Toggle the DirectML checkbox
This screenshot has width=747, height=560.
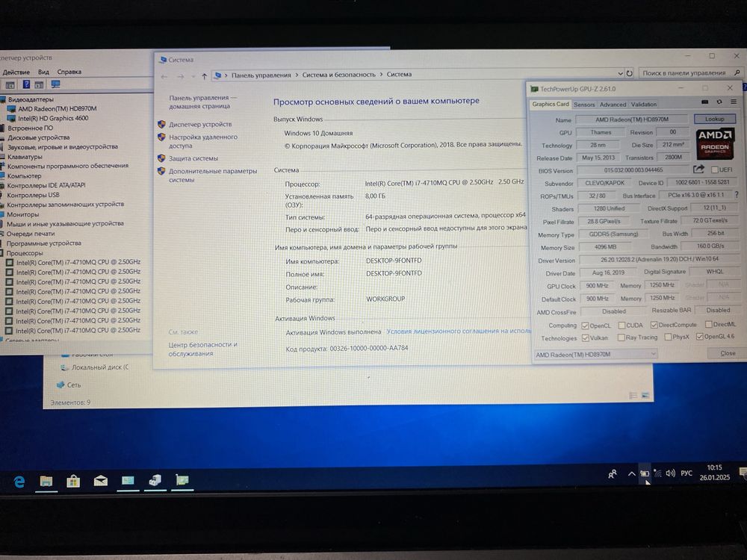tap(708, 324)
